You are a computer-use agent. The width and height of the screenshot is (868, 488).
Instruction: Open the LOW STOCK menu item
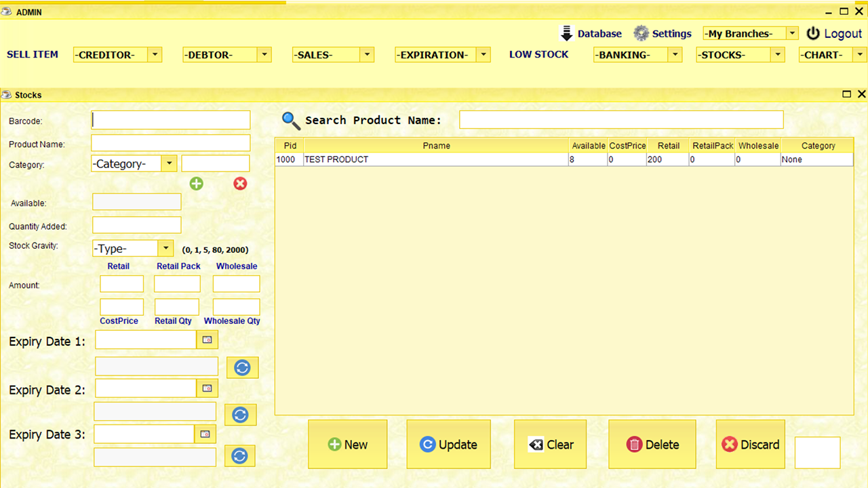point(538,55)
